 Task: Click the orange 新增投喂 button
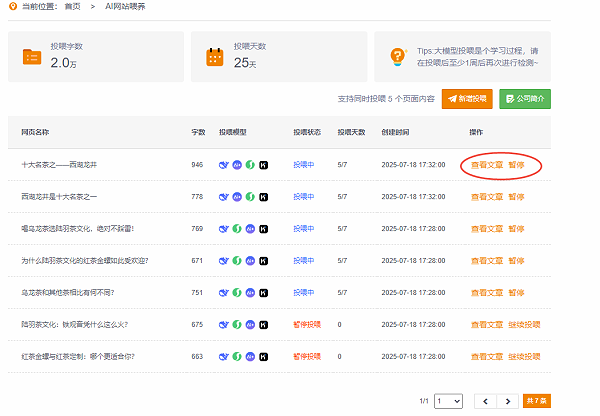pyautogui.click(x=467, y=99)
